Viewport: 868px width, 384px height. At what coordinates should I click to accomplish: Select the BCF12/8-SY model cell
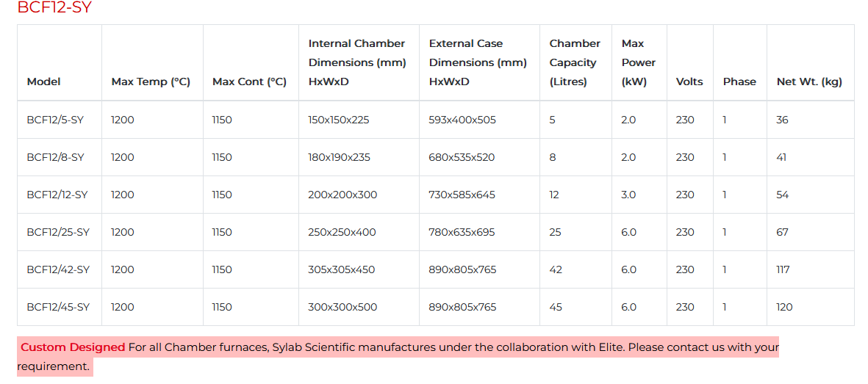pyautogui.click(x=55, y=157)
